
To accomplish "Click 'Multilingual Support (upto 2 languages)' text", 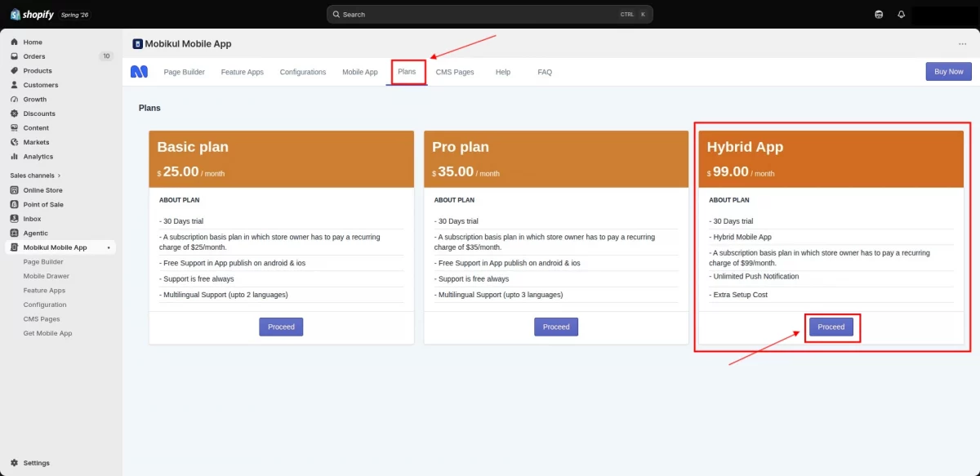I will pos(224,295).
